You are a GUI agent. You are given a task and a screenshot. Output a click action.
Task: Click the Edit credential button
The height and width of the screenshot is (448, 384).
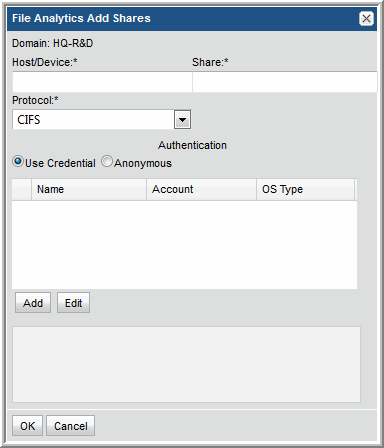pos(73,303)
